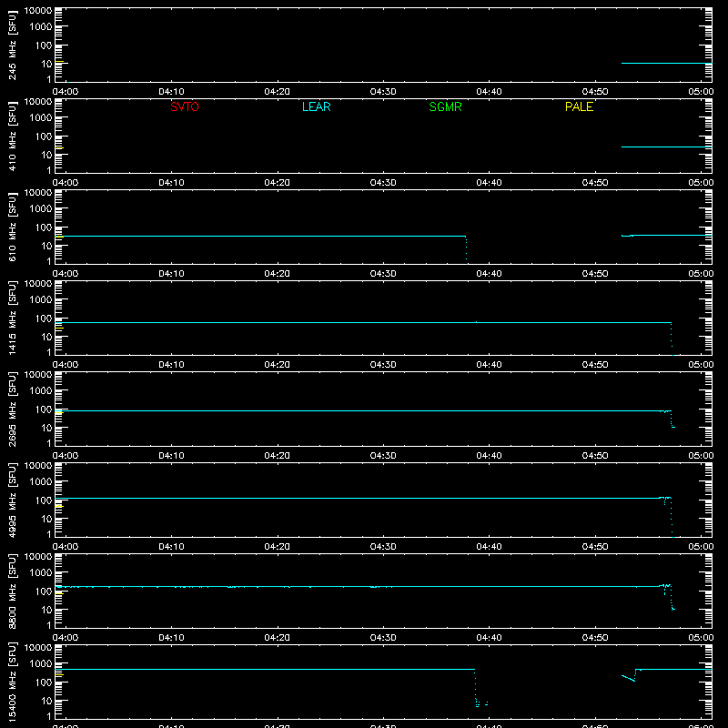The image size is (728, 728).
Task: Click 04:50 time label under 1415 MHz panel
Action: pyautogui.click(x=595, y=365)
